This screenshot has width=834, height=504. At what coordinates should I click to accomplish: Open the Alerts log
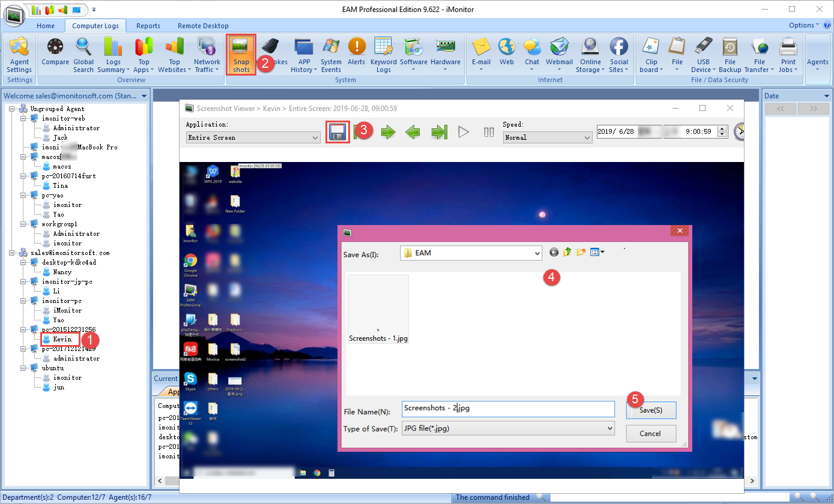[356, 52]
